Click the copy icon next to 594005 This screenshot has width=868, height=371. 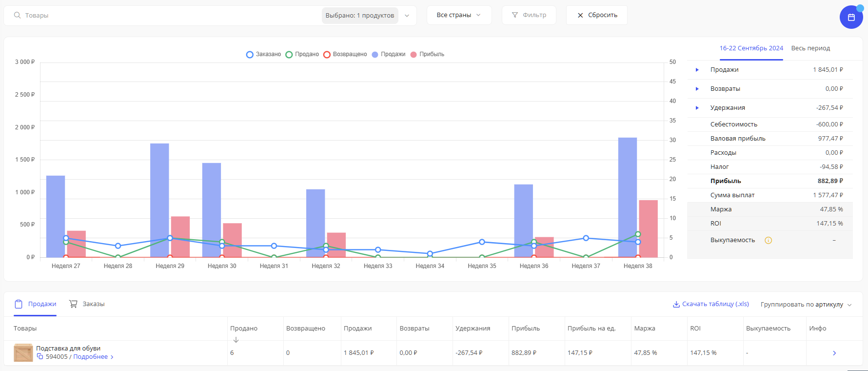click(x=40, y=357)
